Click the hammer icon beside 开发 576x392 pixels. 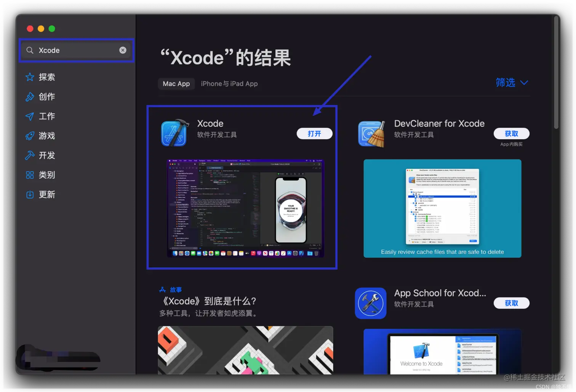pyautogui.click(x=30, y=155)
